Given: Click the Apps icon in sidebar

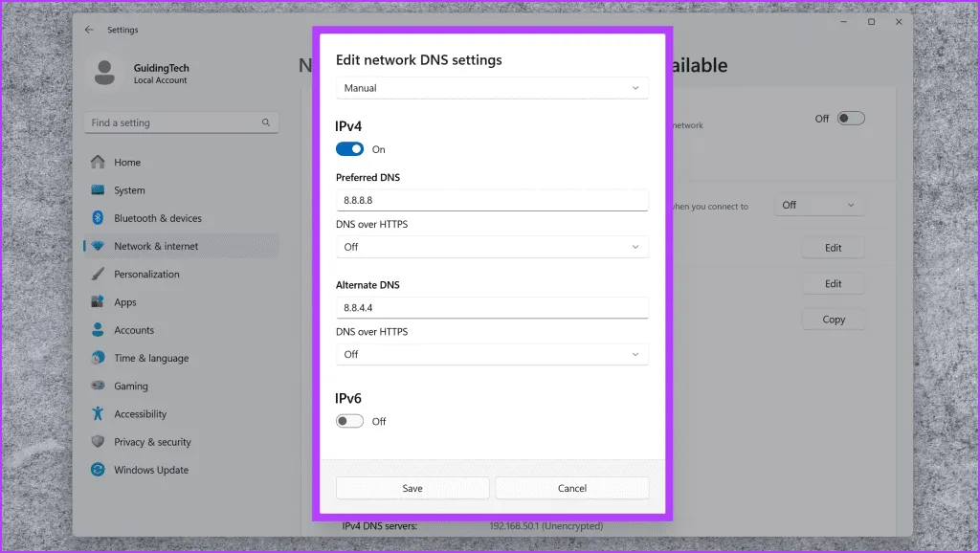Looking at the screenshot, I should [x=98, y=302].
